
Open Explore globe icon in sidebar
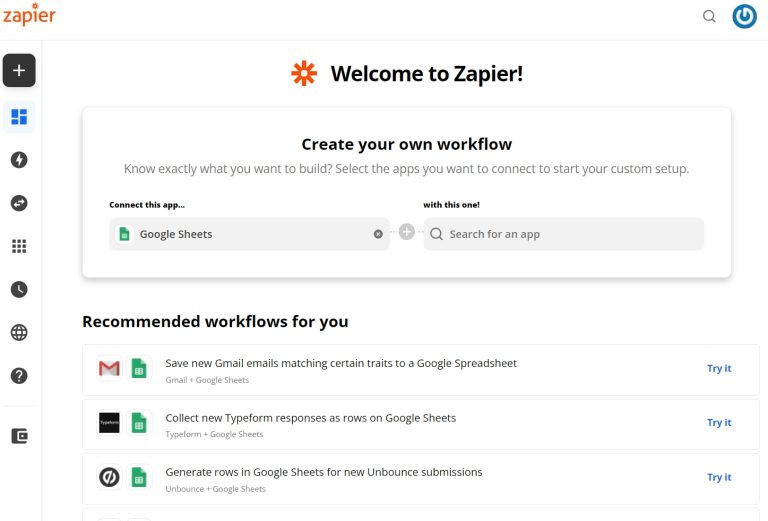click(19, 332)
